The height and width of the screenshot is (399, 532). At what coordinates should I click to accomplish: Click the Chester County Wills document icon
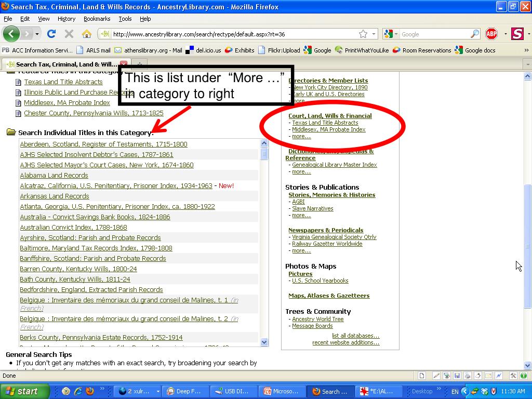(18, 113)
